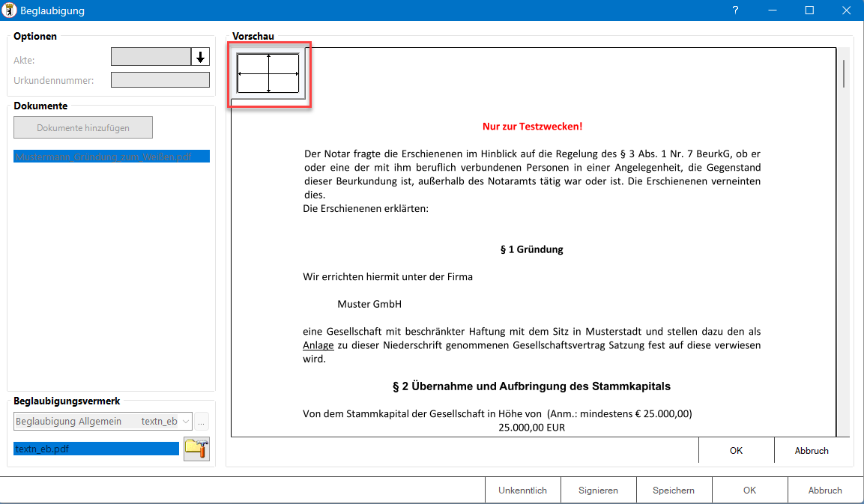
Task: Open folder browser beside textn_eb.pdf
Action: click(196, 449)
